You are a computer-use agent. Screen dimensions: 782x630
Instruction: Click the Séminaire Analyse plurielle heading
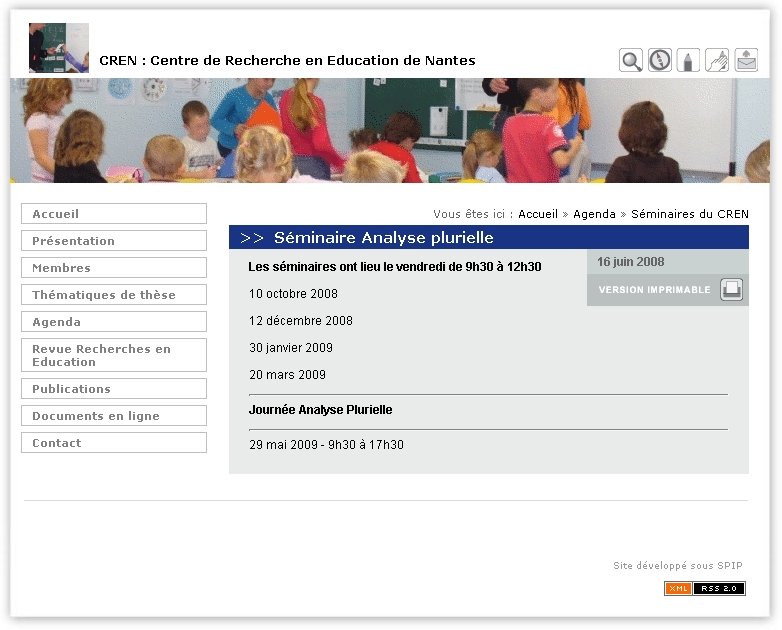point(384,237)
